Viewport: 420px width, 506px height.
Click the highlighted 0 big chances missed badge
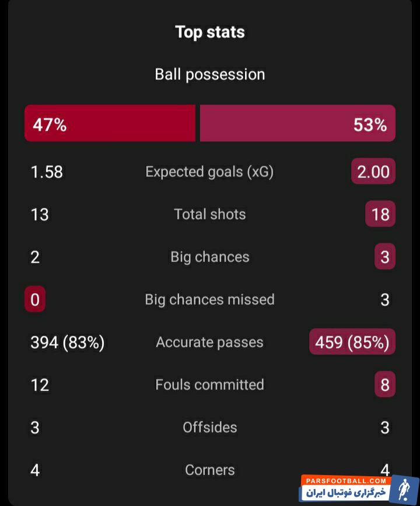pos(35,300)
